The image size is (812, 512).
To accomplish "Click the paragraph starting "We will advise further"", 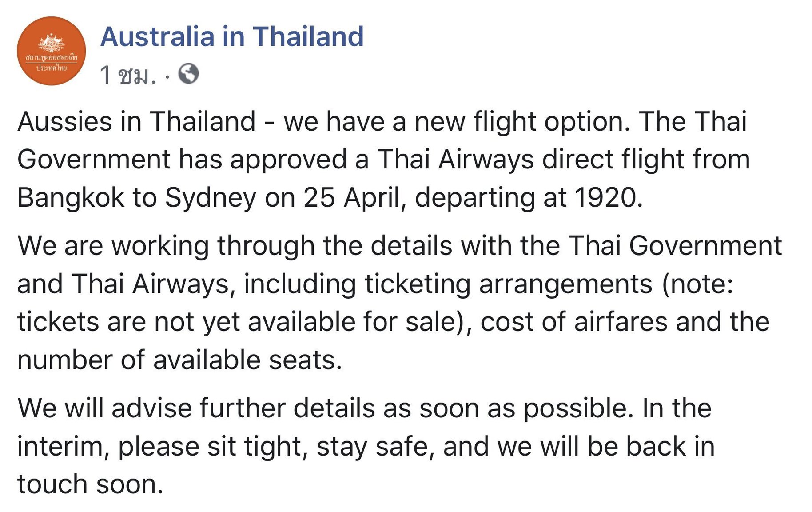I will [x=366, y=446].
